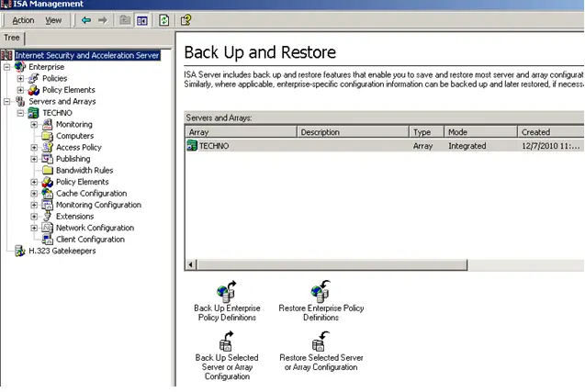Select the Tree tab
This screenshot has height=392, width=585.
(x=12, y=38)
